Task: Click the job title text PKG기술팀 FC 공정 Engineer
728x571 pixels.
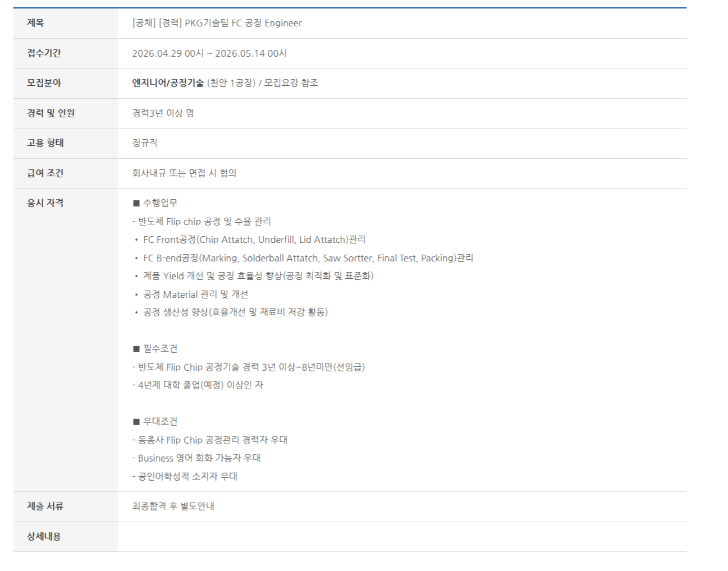Action: pyautogui.click(x=217, y=23)
